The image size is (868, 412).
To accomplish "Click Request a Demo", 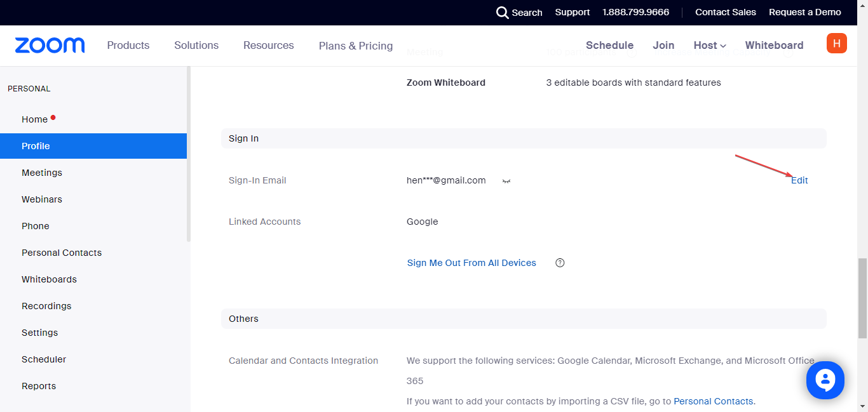I will point(804,12).
